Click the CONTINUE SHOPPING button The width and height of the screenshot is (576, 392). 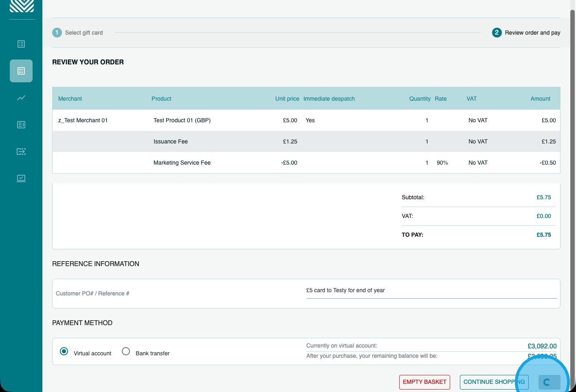[494, 382]
